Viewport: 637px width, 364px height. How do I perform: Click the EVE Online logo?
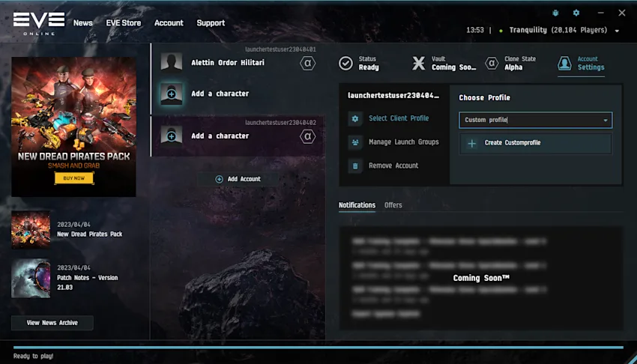point(39,23)
